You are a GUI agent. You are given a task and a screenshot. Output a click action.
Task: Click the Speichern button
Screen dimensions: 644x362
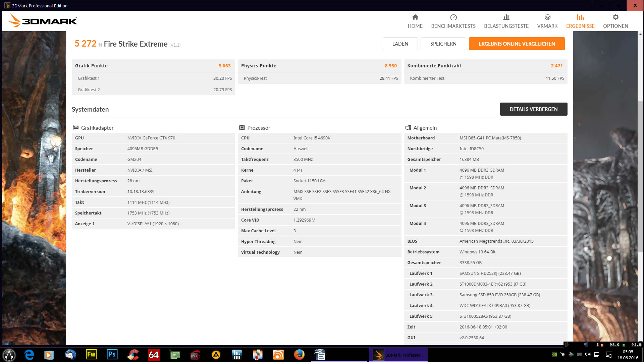click(443, 44)
